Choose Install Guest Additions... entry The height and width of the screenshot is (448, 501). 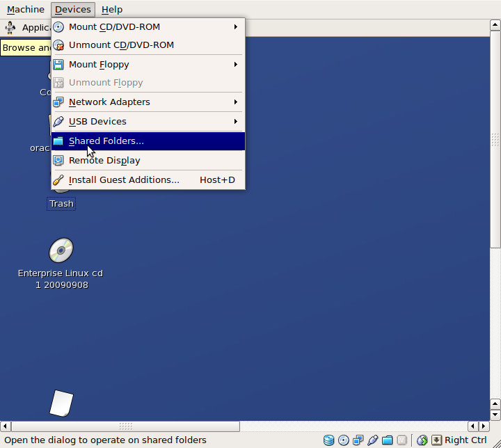tap(148, 180)
